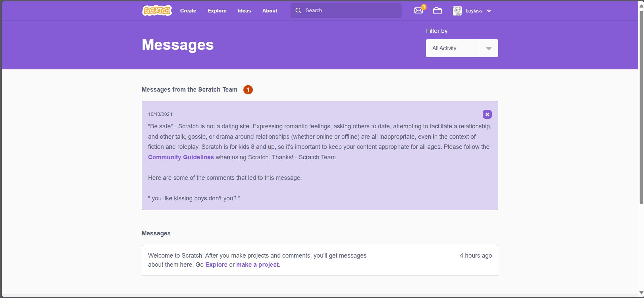Follow the make a project link
Viewport: 644px width, 298px height.
click(258, 265)
